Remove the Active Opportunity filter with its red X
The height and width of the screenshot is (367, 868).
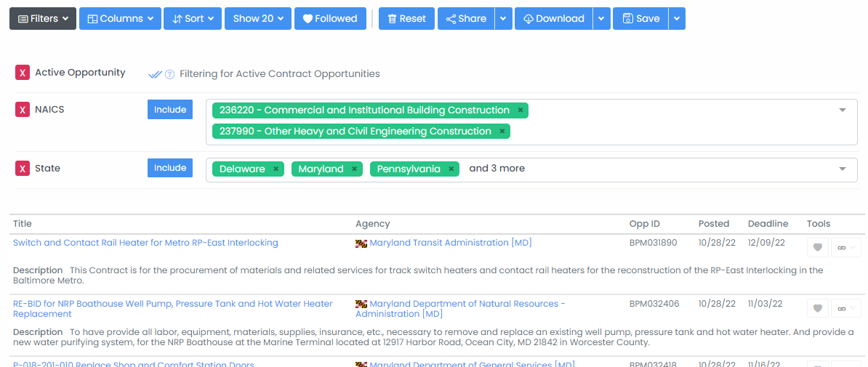(22, 73)
